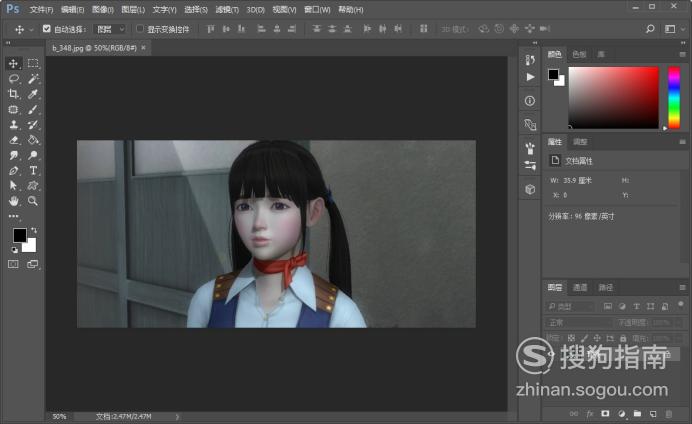This screenshot has height=424, width=692.
Task: Open the Image menu
Action: (x=102, y=9)
